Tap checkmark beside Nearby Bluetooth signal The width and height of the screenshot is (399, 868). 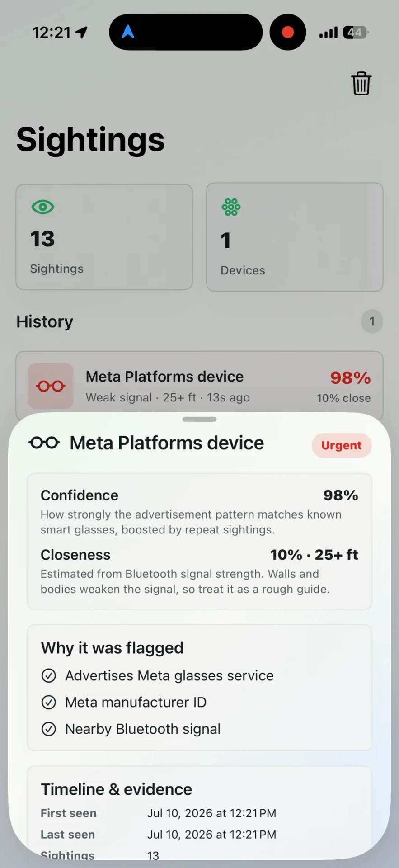click(49, 729)
